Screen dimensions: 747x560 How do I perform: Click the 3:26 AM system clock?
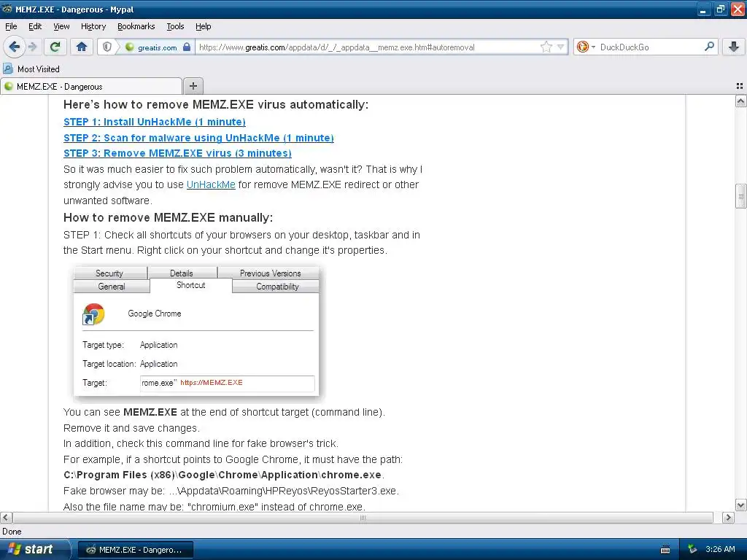point(720,549)
